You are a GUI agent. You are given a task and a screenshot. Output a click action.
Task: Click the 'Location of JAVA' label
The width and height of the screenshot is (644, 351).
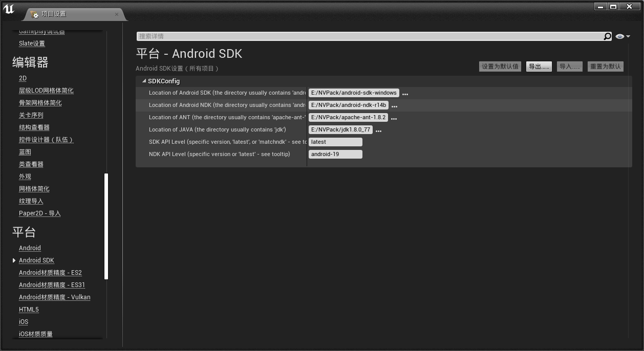(x=218, y=129)
